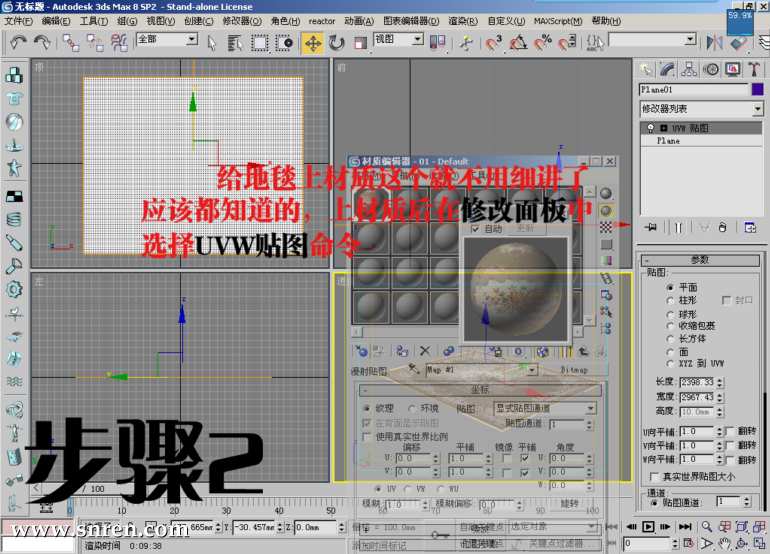This screenshot has width=770, height=554.
Task: Toggle checker Background icon in material editor
Action: point(606,227)
